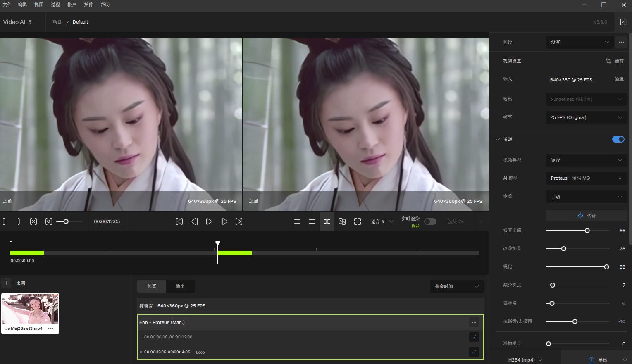
Task: Open the 25 FPS (Original) frame rate dropdown
Action: coord(586,117)
